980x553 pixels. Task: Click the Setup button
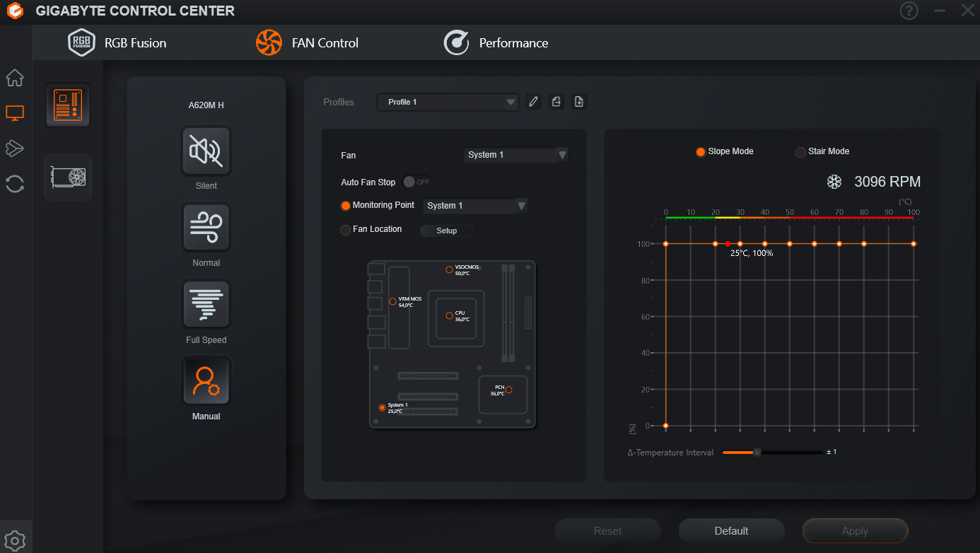447,231
